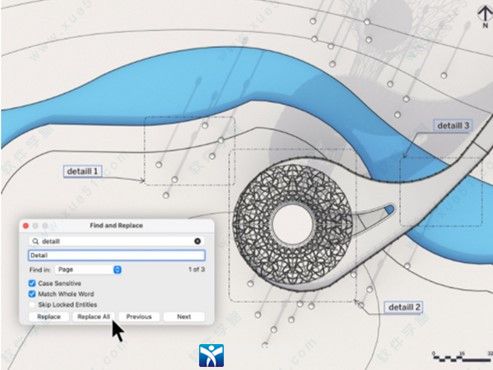Click the Replace All button
This screenshot has width=493, height=370.
coord(94,317)
